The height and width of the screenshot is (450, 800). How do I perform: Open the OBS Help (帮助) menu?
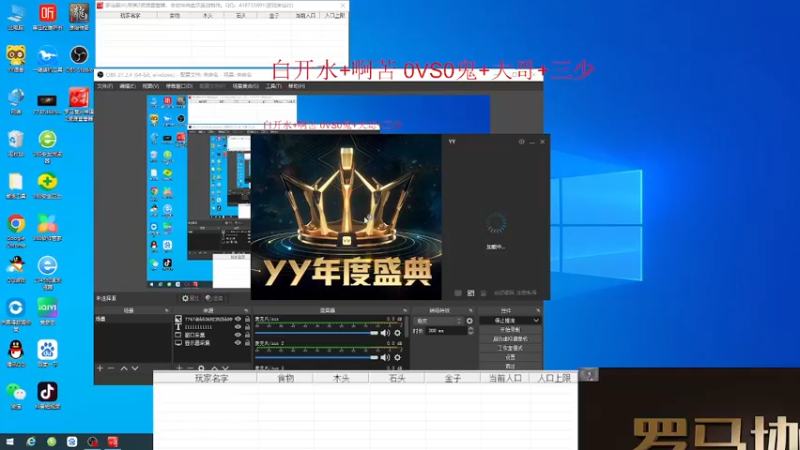point(296,86)
